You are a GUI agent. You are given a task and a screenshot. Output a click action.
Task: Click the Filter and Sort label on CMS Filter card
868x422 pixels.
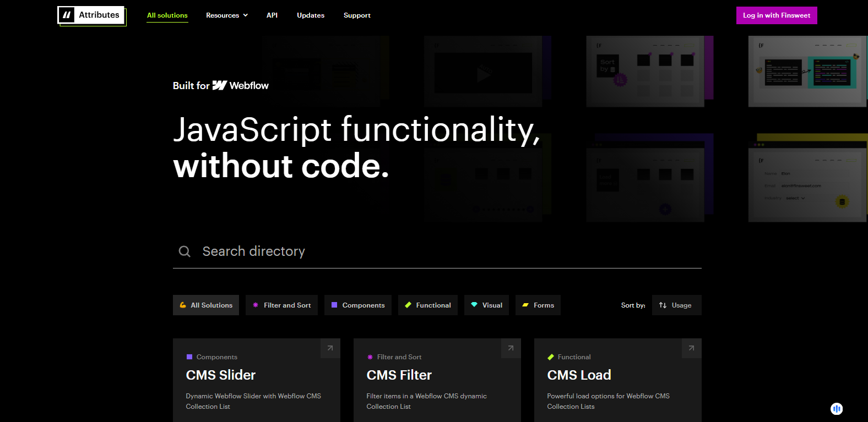[399, 357]
